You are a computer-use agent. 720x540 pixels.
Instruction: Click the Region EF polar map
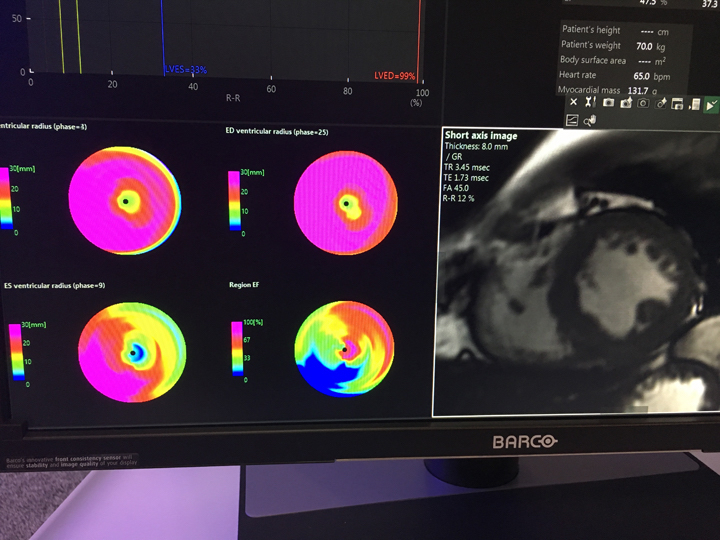click(345, 349)
